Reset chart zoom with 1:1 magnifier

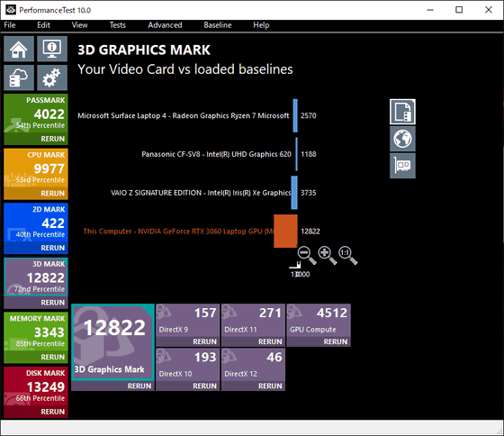(x=347, y=256)
